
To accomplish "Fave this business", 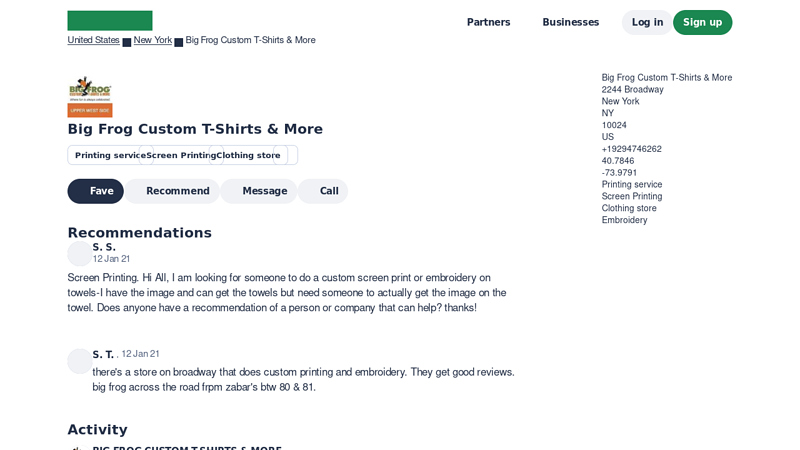I will tap(96, 191).
